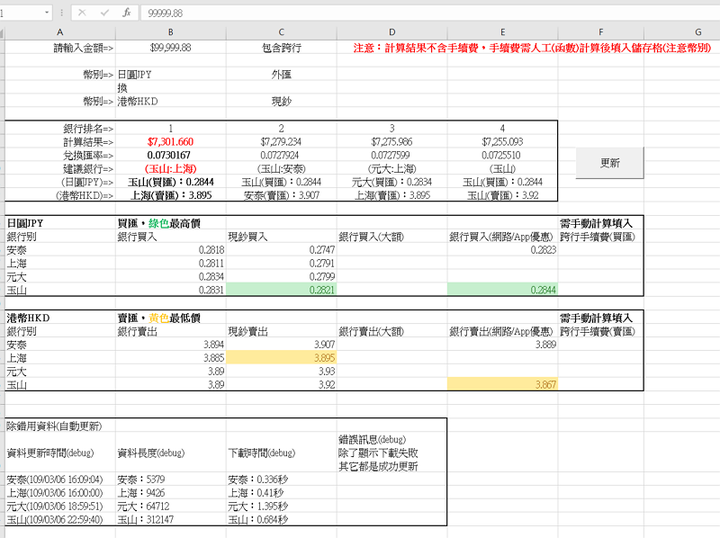Select the target currency cell 港幣HKD
This screenshot has width=720, height=538.
pos(170,101)
